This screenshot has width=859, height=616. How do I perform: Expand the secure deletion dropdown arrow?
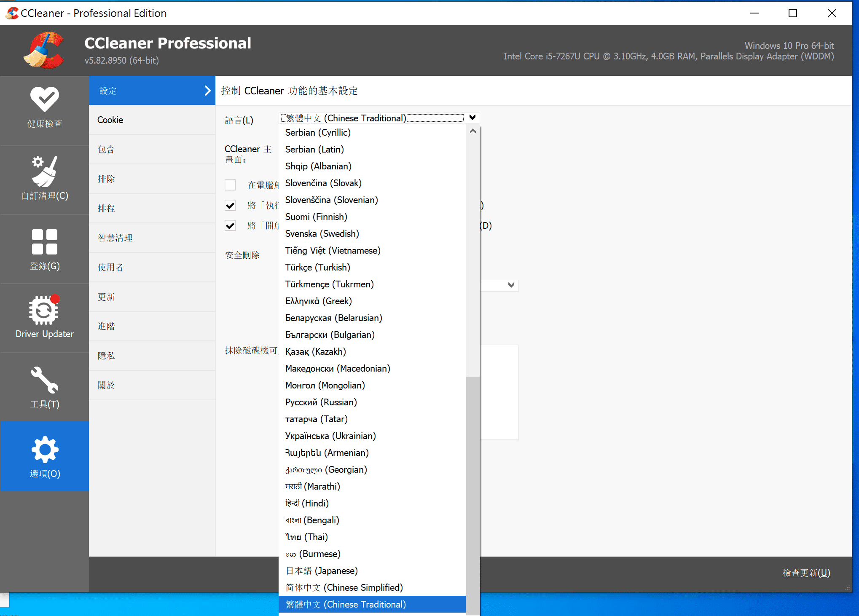(x=511, y=285)
